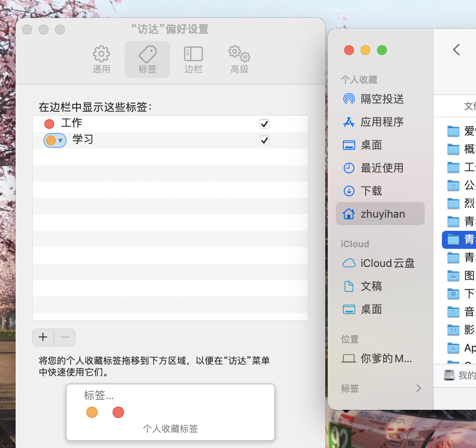Open 文稿 documents icon under iCloud

349,286
